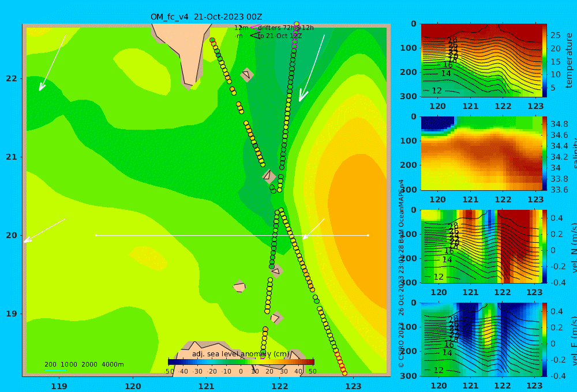This screenshot has width=577, height=392.
Task: Click the temperature colorbar
Action: pos(545,61)
